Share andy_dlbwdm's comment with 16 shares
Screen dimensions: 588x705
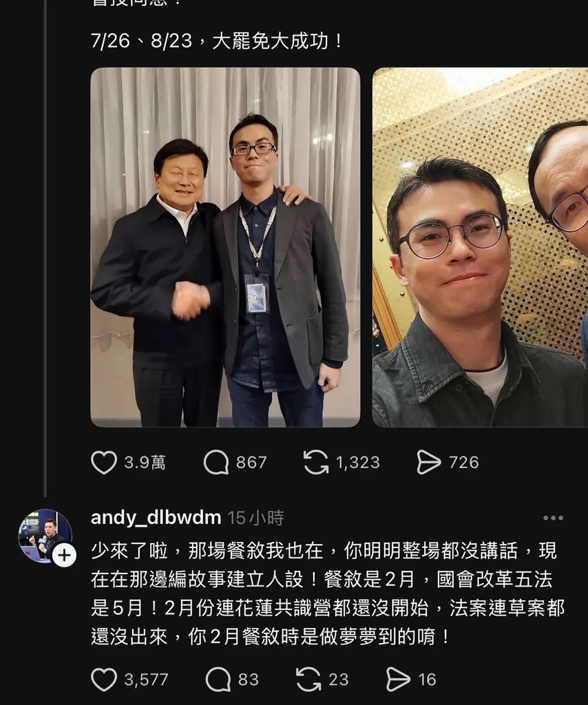coord(398,680)
